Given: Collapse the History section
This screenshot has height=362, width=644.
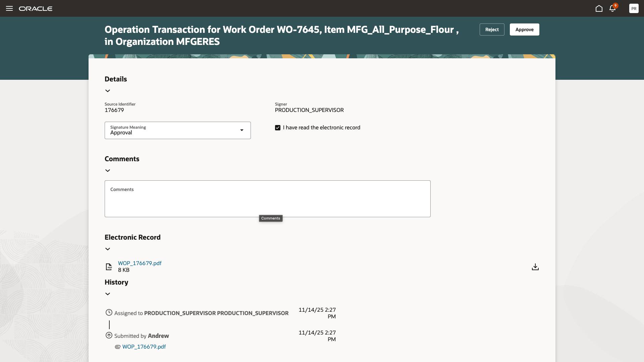Looking at the screenshot, I should coord(108,294).
